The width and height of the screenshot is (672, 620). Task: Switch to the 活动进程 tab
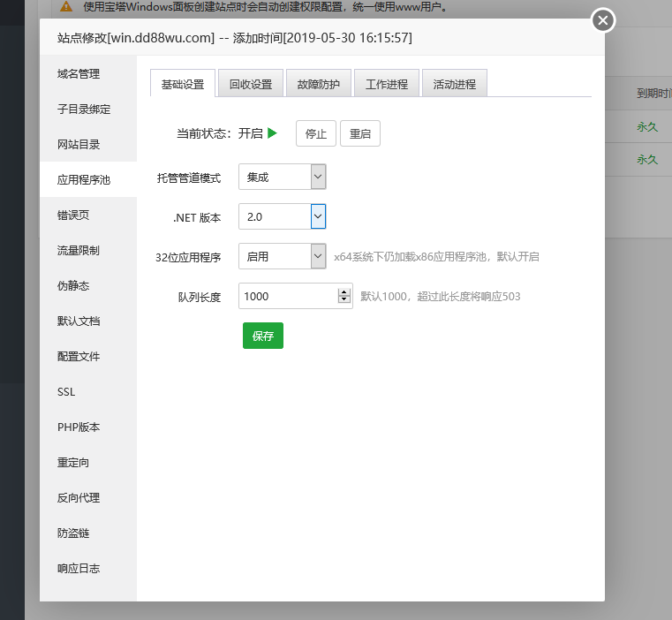[x=455, y=84]
